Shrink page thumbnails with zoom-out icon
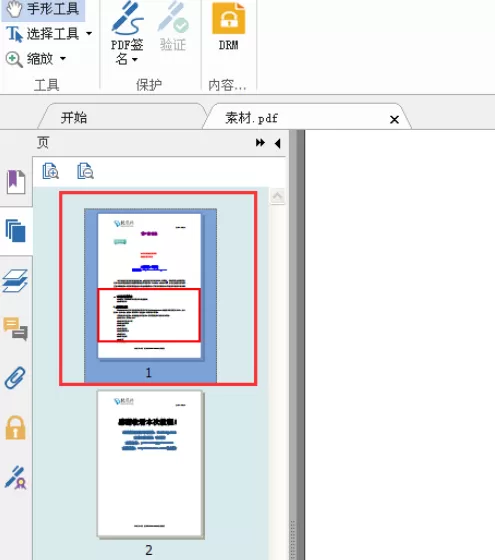 (85, 171)
